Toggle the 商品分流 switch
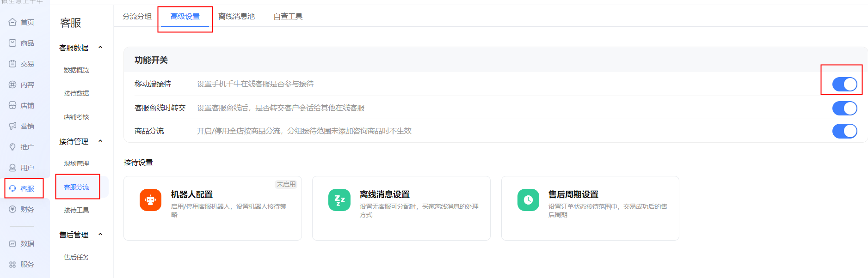Screen dimensions: 868x278 (x=844, y=131)
